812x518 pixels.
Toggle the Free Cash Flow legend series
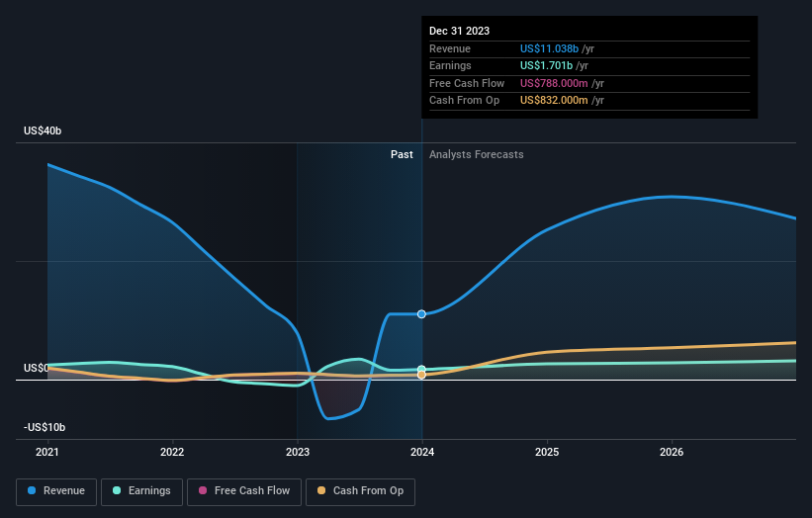click(x=244, y=491)
